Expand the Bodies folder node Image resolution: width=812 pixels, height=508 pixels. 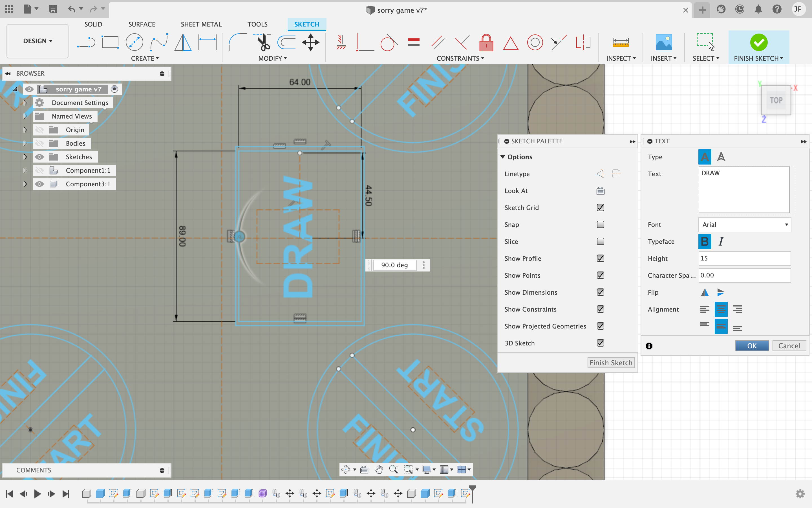[25, 143]
